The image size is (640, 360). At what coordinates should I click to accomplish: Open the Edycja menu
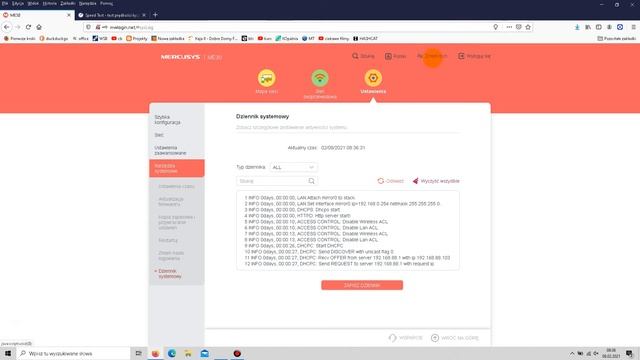point(18,3)
